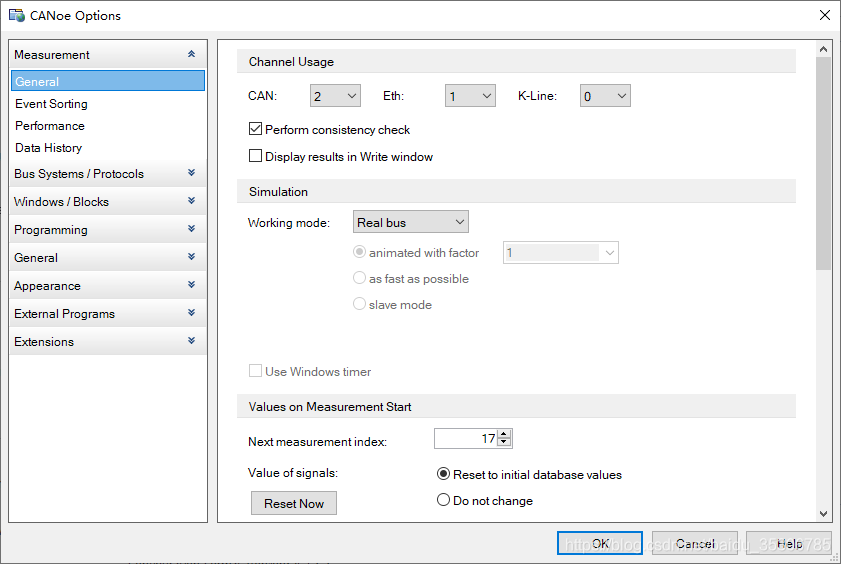Open the CAN channel count dropdown
Screen dimensions: 841x564
coord(335,96)
